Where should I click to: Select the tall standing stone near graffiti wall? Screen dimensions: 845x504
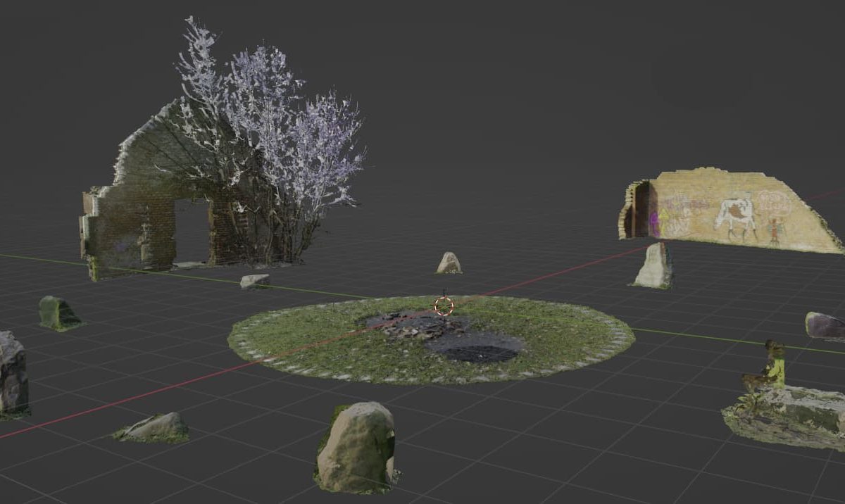tap(655, 265)
